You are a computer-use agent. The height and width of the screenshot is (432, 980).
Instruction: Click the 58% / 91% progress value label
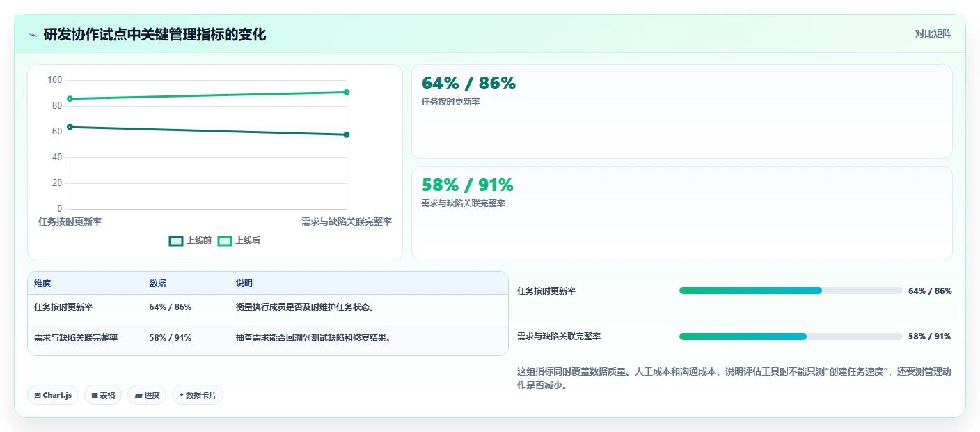pyautogui.click(x=929, y=337)
